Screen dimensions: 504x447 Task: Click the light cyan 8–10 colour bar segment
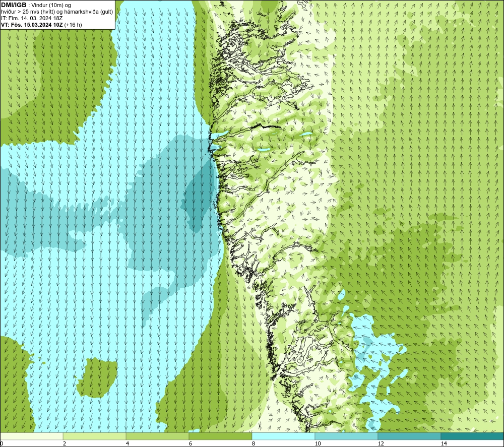[283, 436]
